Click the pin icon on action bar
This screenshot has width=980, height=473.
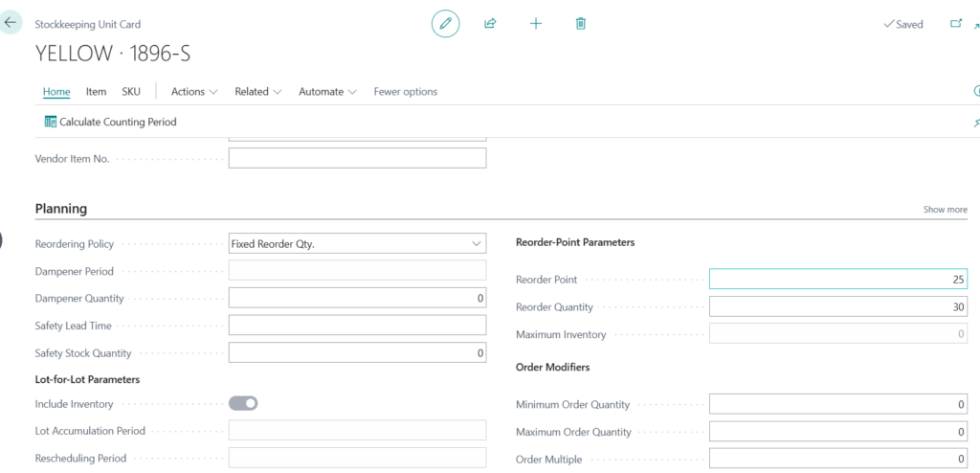[975, 123]
